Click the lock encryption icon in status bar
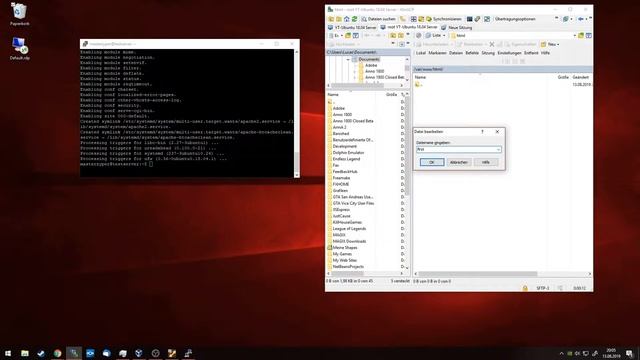The height and width of the screenshot is (360, 640). (x=525, y=288)
